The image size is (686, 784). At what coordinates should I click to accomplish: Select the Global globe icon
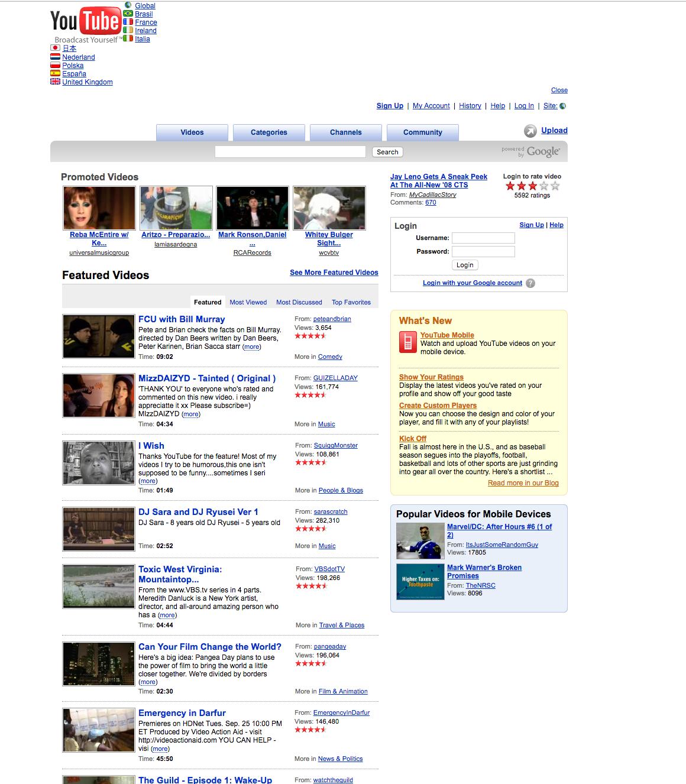point(128,5)
